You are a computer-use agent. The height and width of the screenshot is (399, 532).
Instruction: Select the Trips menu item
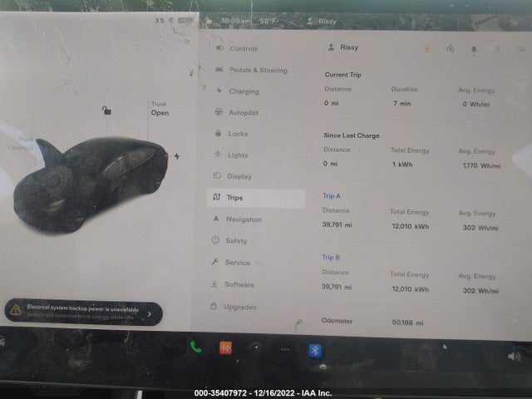[256, 198]
